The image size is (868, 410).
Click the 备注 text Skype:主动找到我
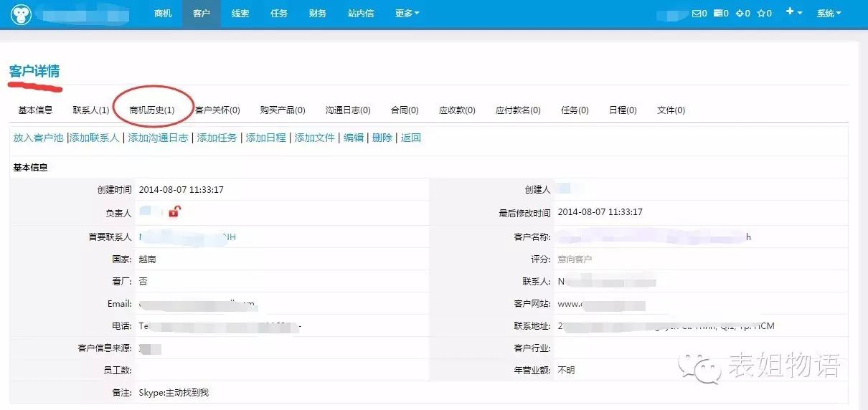pyautogui.click(x=174, y=393)
